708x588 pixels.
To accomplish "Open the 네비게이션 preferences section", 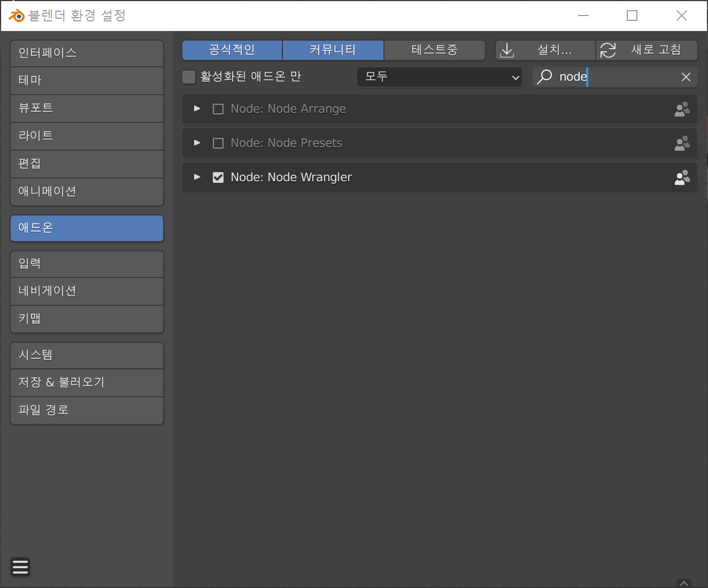I will pyautogui.click(x=87, y=291).
